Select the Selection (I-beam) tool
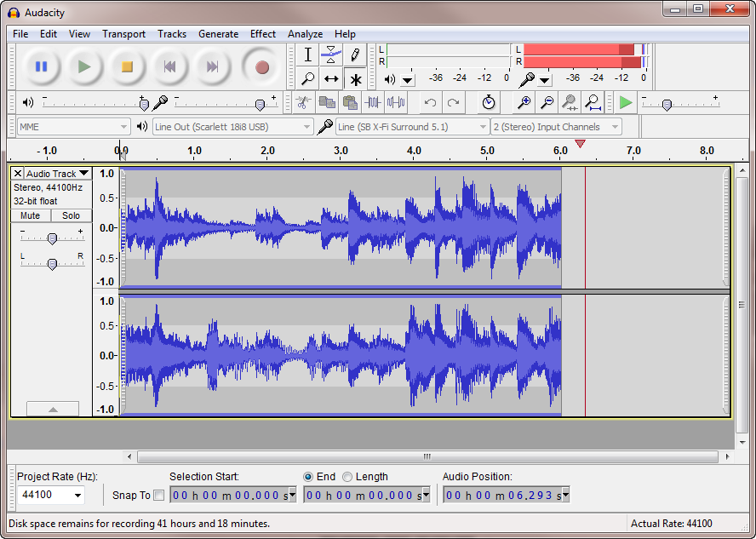 click(307, 55)
